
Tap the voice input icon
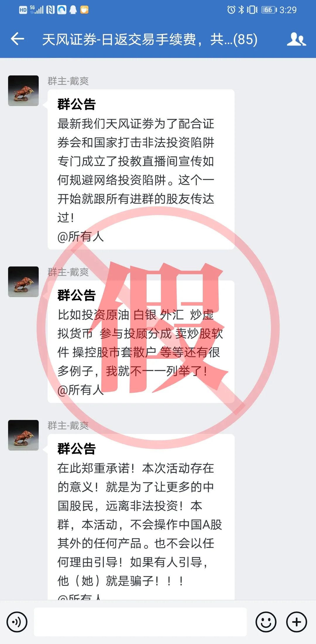click(17, 622)
